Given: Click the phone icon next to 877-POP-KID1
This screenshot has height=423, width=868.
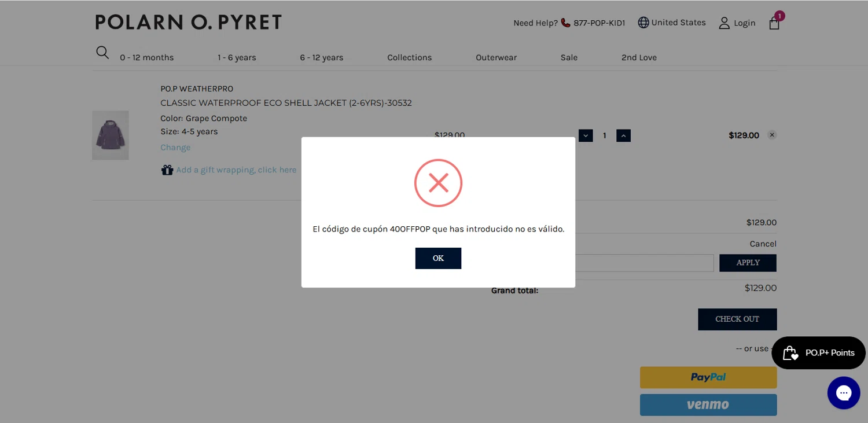Looking at the screenshot, I should [x=565, y=23].
